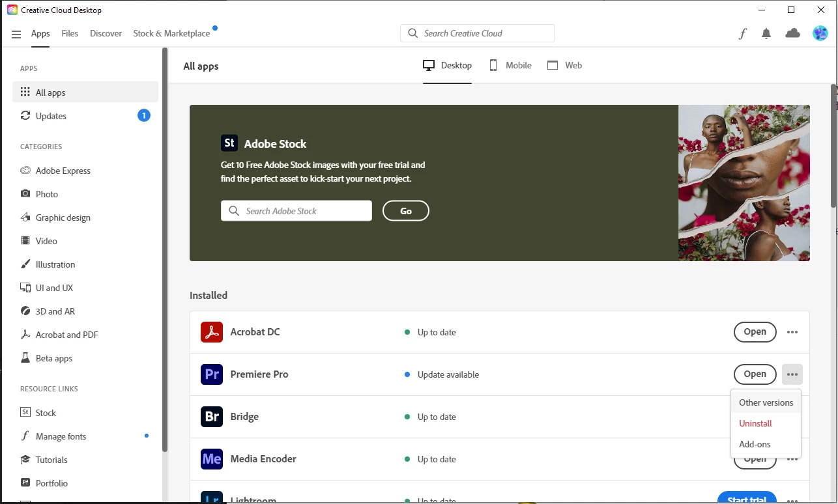
Task: Check cloud sync status icon
Action: [x=792, y=33]
